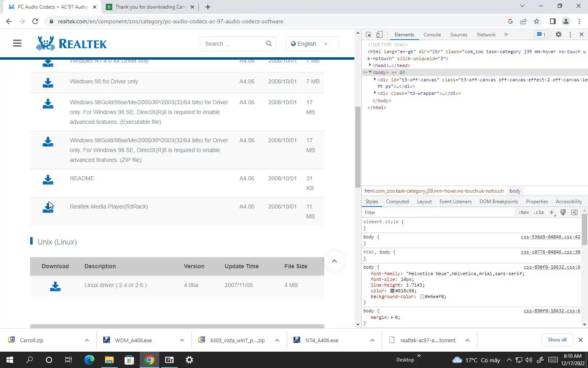
Task: Select body in the DOM breadcrumb
Action: 515,191
